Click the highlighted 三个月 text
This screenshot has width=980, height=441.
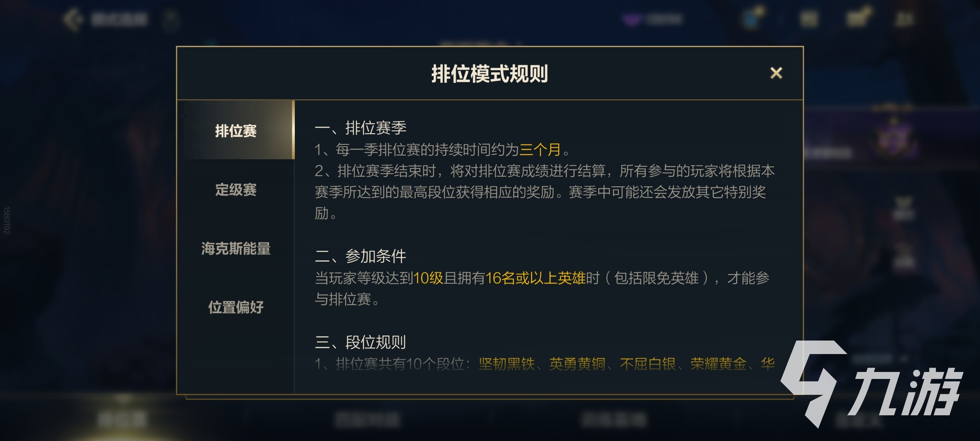tap(540, 150)
